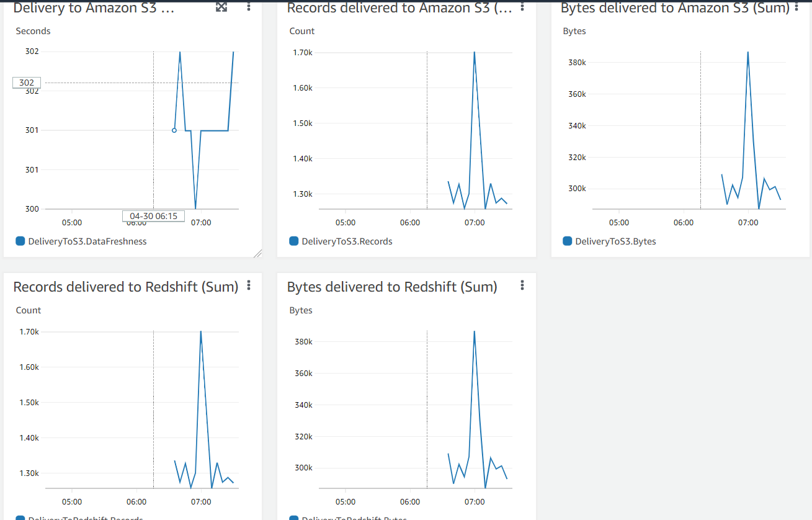
Task: Open the Bytes delivered to Redshift widget's actions menu
Action: pos(522,285)
